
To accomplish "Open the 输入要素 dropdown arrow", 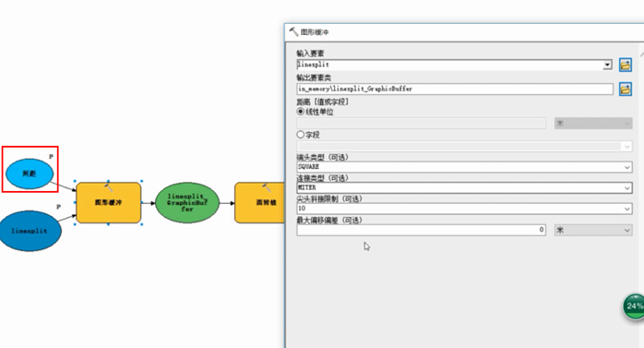I will coord(607,65).
